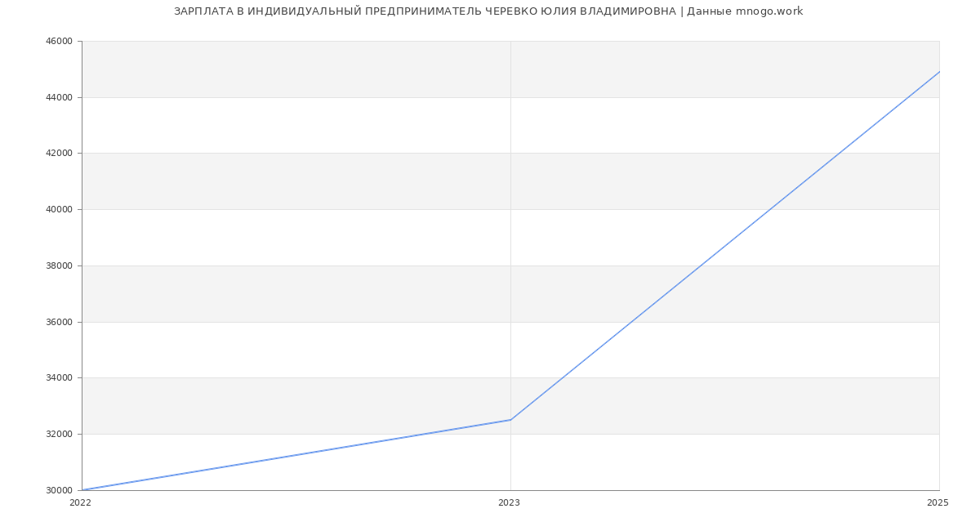Select the 2025 x-axis label
Viewport: 980px width, 531px height.
pyautogui.click(x=938, y=503)
